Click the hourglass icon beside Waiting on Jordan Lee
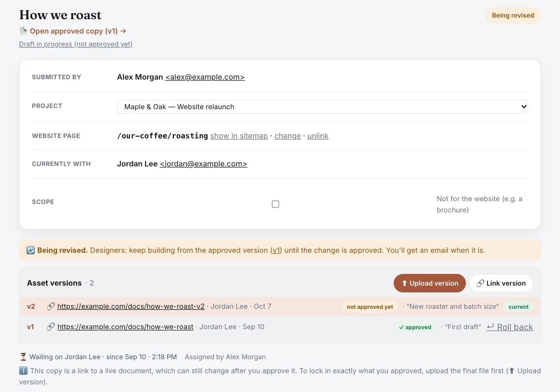Screen dimensions: 560x392 (x=23, y=357)
